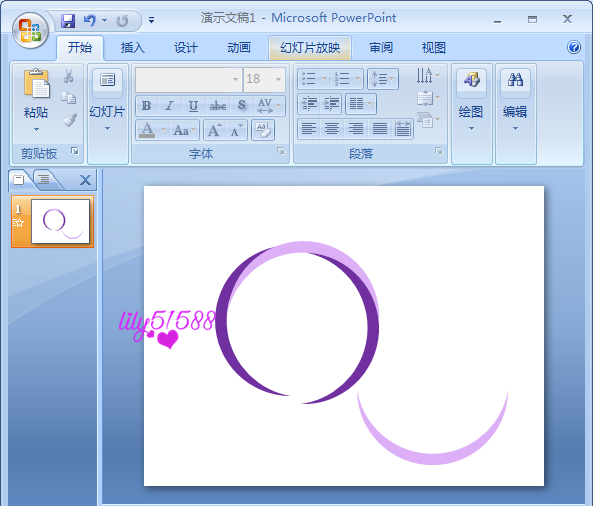The image size is (593, 506).
Task: Open the line spacing menu
Action: coord(383,79)
